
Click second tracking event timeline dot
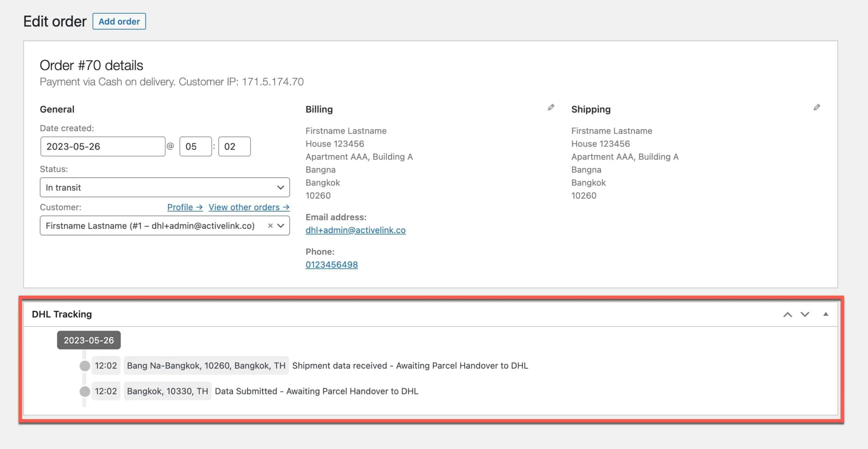[85, 391]
